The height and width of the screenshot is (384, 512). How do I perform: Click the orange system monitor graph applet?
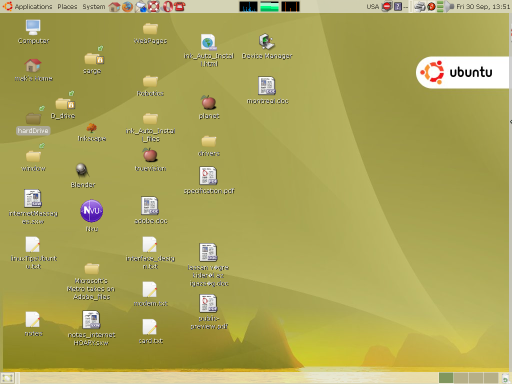290,6
